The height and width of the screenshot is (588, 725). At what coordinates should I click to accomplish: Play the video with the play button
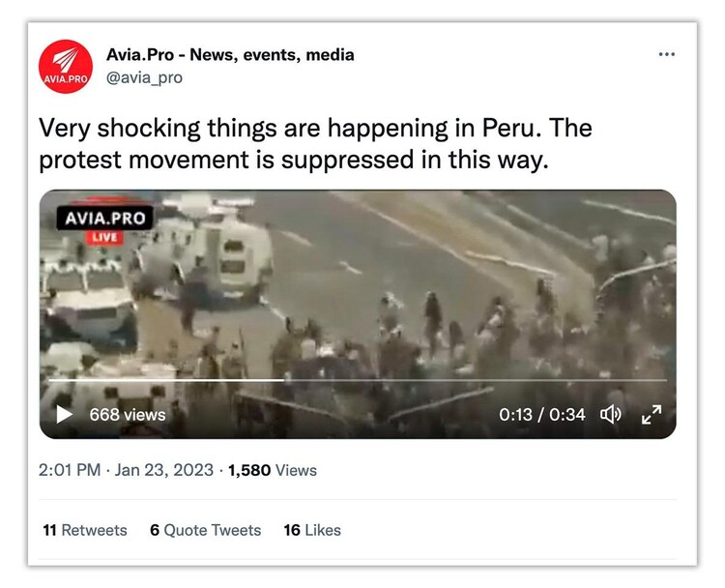(x=64, y=414)
